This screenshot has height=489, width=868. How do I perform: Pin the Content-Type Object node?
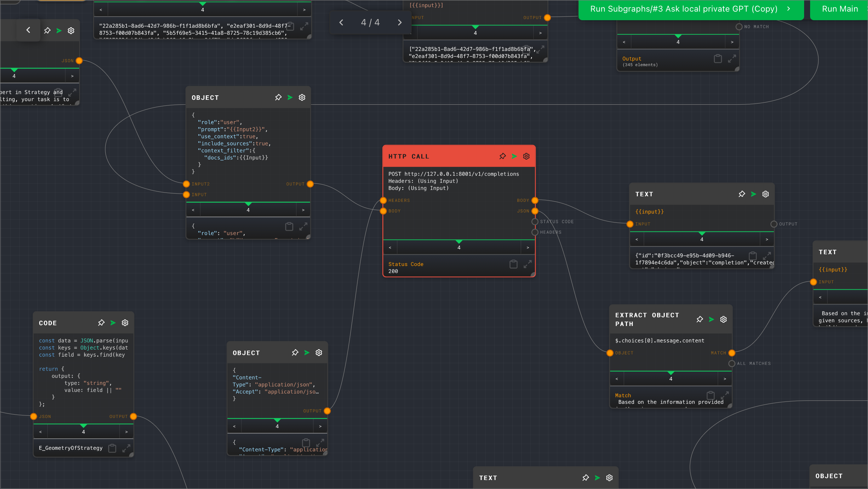295,353
